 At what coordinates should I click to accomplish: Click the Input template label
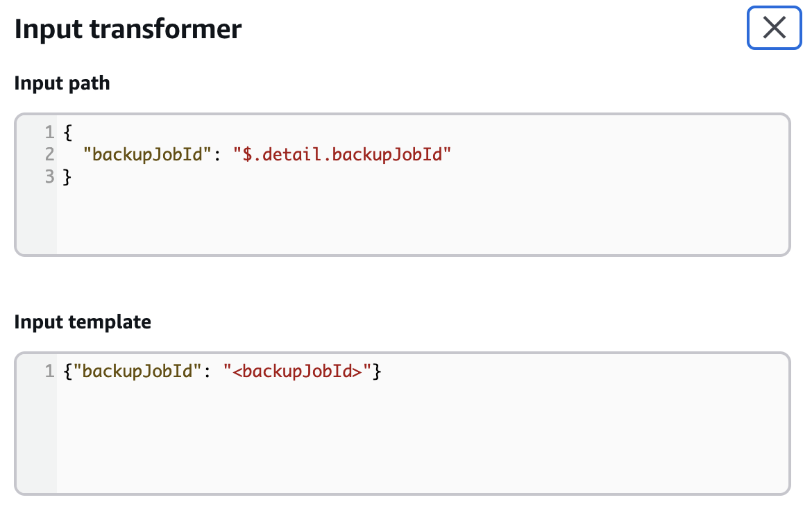[83, 321]
